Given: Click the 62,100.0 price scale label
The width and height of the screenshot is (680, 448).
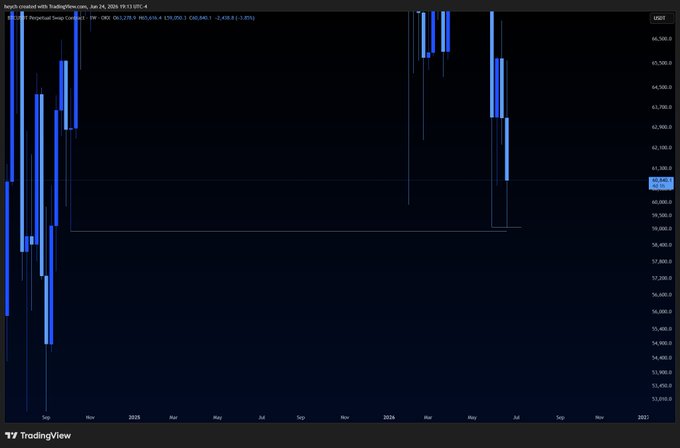Looking at the screenshot, I should 662,148.
